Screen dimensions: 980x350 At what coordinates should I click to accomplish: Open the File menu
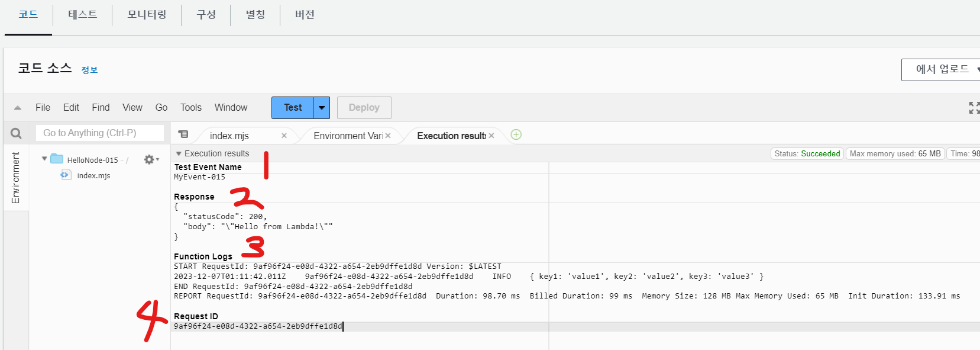coord(43,107)
